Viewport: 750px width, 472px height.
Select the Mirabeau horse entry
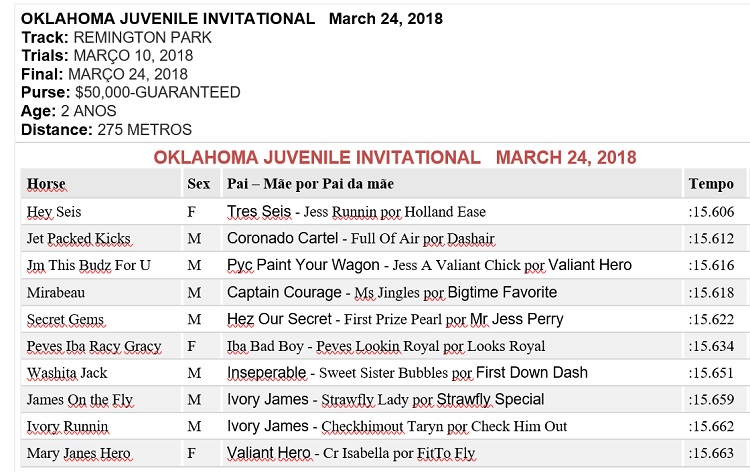[56, 292]
